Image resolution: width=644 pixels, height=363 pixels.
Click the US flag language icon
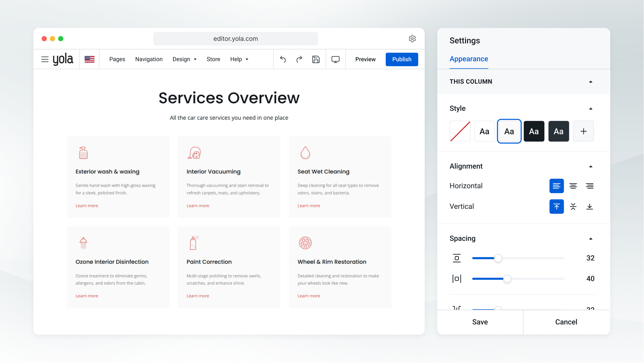pyautogui.click(x=89, y=59)
